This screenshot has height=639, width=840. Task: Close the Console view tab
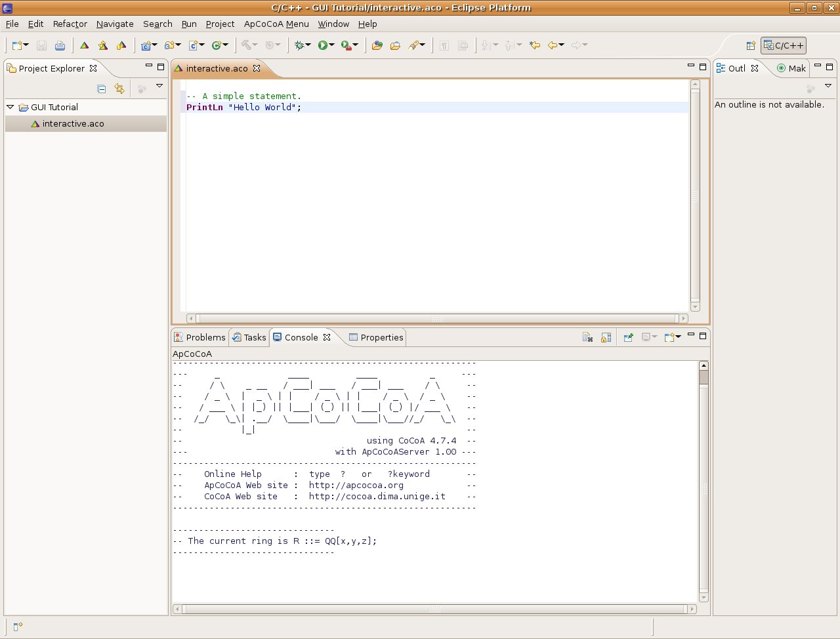pyautogui.click(x=327, y=337)
